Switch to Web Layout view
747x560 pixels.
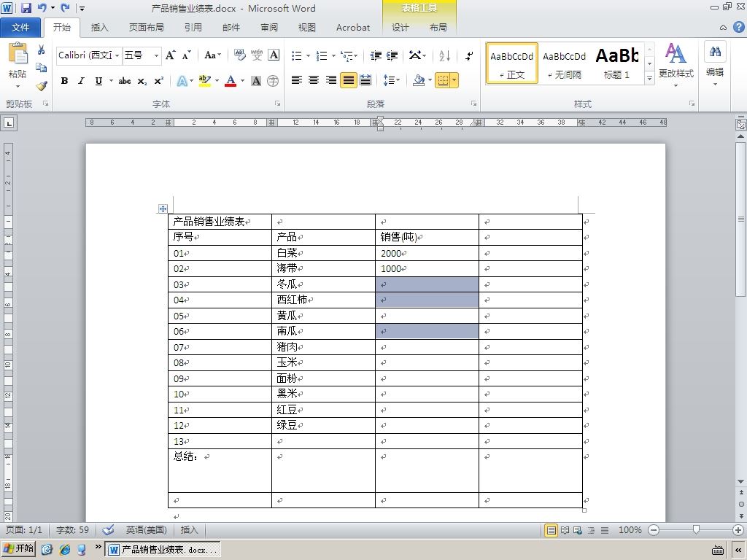[x=578, y=530]
